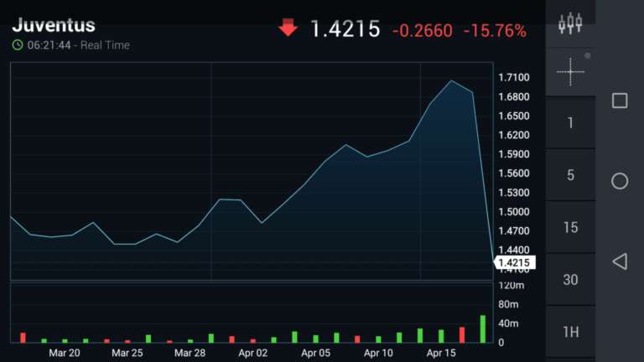Viewport: 644px width, 362px height.
Task: Tap the tallest green volume bar
Action: pyautogui.click(x=483, y=328)
